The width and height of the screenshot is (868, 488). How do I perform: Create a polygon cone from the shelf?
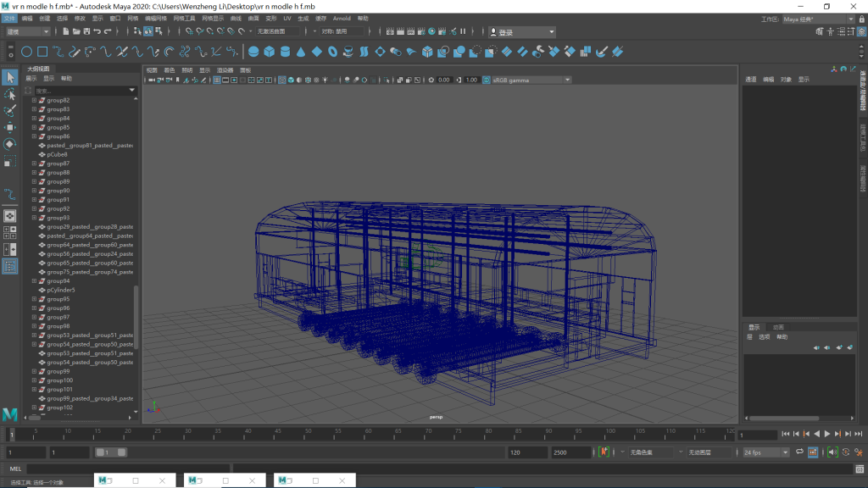coord(301,52)
